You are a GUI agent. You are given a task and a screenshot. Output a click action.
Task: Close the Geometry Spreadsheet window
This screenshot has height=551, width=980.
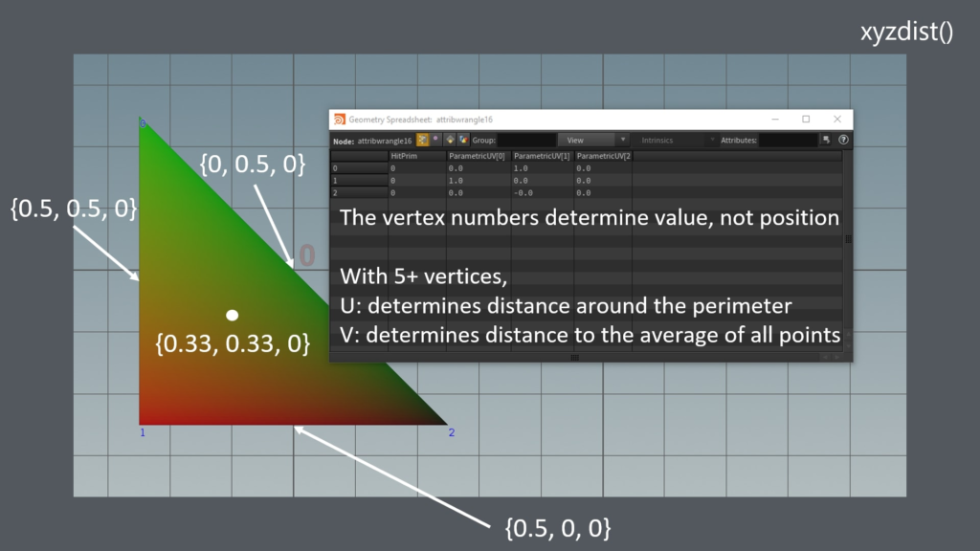[x=837, y=120]
